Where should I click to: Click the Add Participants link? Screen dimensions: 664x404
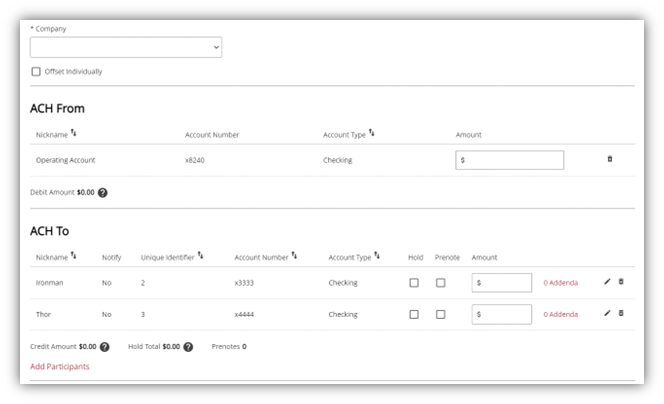tap(60, 367)
